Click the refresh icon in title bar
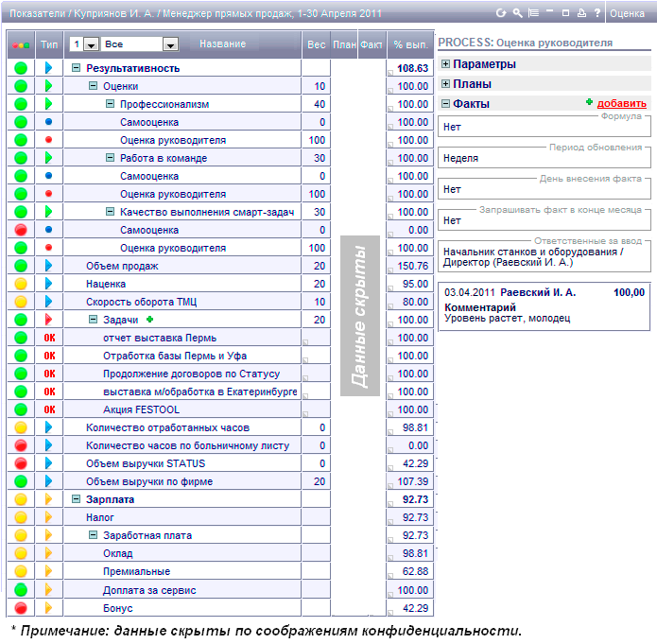This screenshot has height=644, width=657. pyautogui.click(x=501, y=13)
